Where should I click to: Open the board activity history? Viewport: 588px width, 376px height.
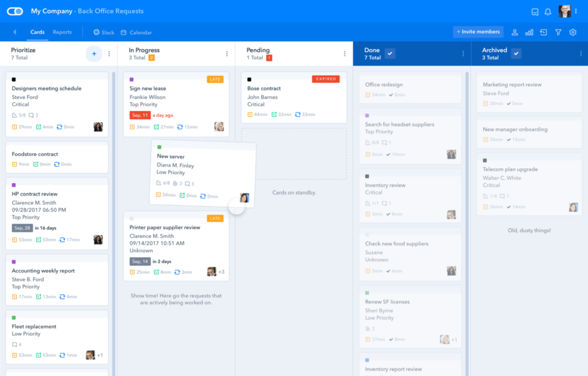543,32
